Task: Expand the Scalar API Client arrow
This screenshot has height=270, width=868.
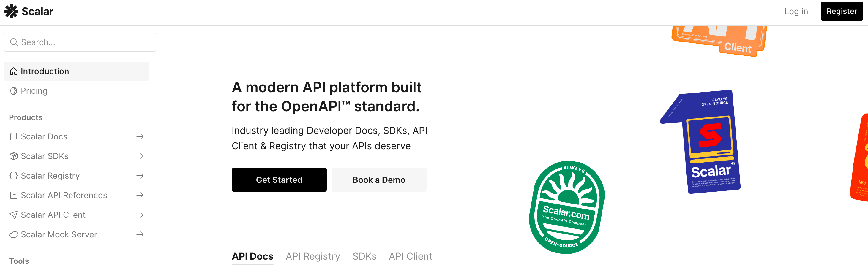Action: (x=140, y=215)
